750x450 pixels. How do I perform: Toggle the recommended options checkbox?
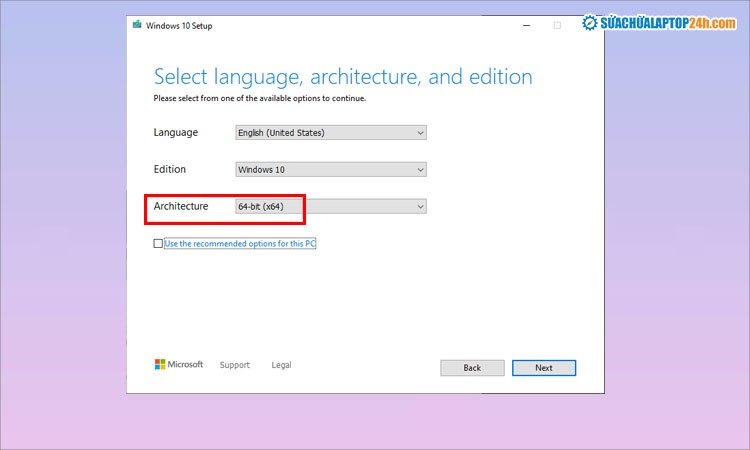tap(158, 243)
